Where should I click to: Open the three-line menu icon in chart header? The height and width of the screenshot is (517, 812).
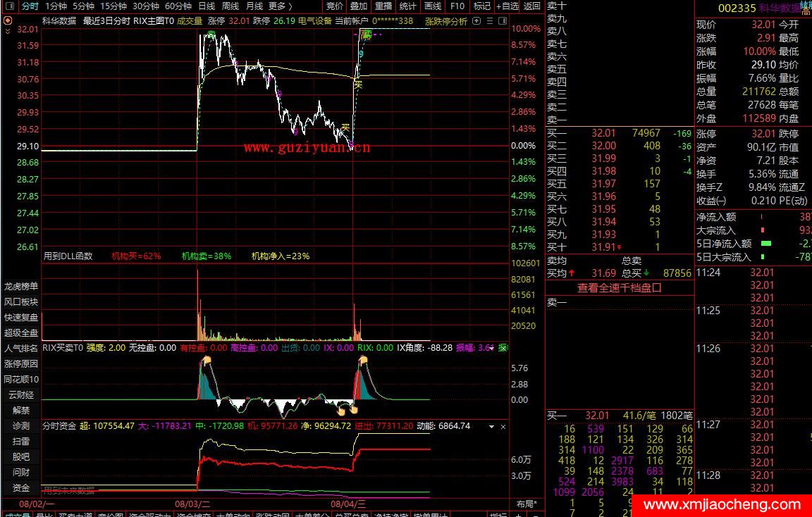pyautogui.click(x=489, y=21)
